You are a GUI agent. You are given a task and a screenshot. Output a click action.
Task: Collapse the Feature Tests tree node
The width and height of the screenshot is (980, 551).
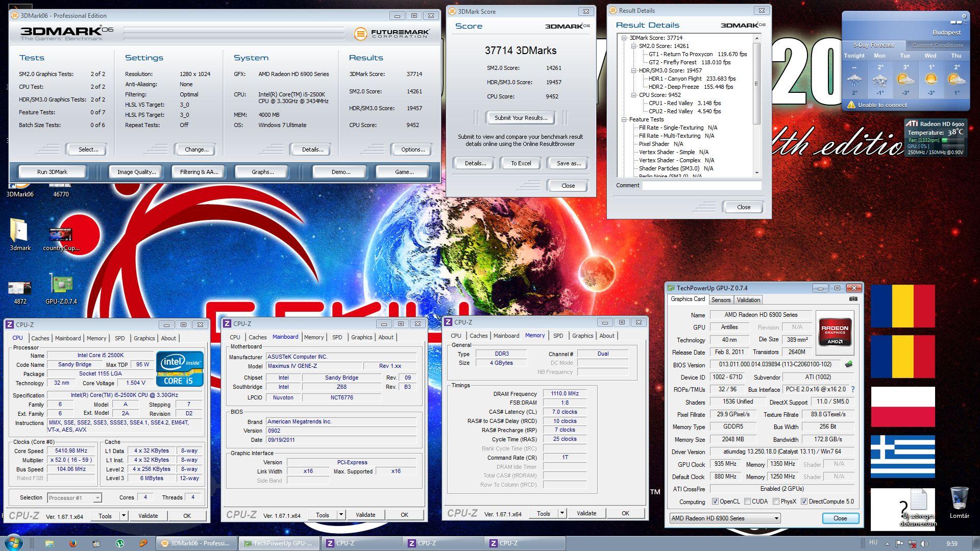tap(624, 119)
